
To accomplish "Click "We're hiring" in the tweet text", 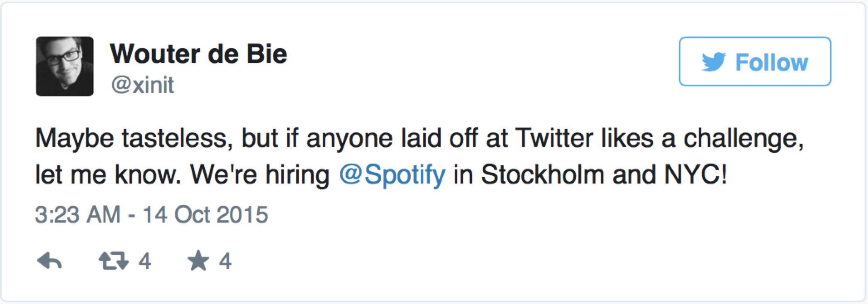I will (x=259, y=174).
